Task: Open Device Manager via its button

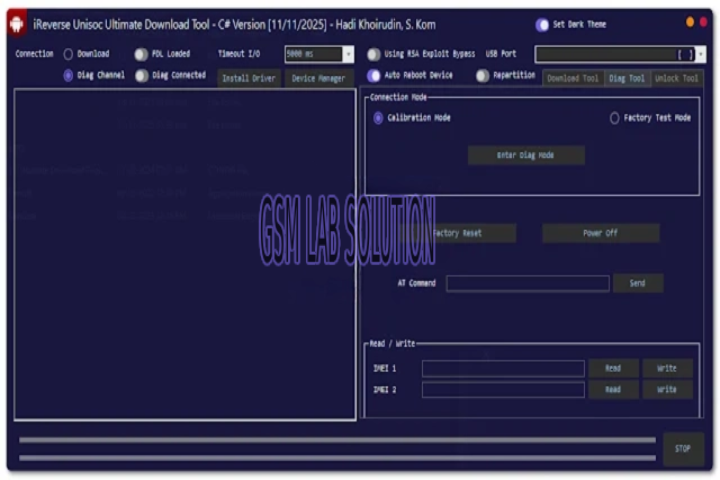Action: click(x=318, y=78)
